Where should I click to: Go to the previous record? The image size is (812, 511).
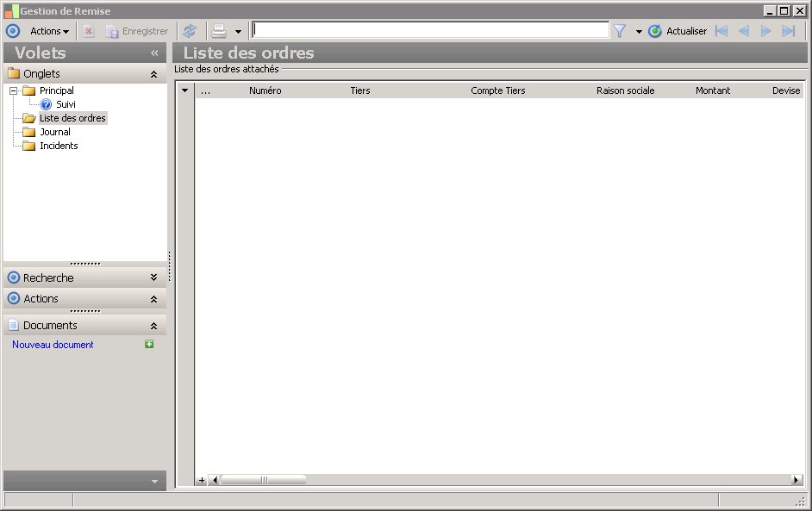click(x=744, y=31)
